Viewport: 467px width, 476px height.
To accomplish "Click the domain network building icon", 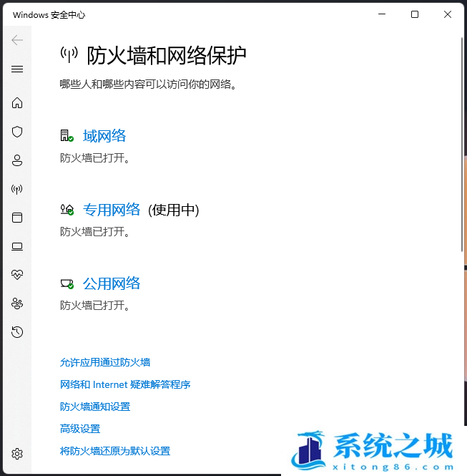I will click(67, 136).
